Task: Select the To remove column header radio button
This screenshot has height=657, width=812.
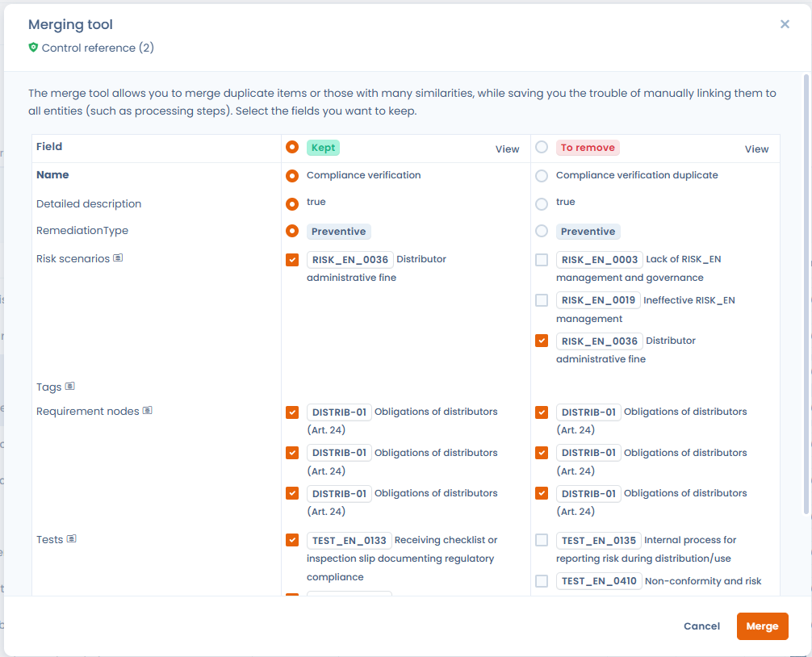Action: click(542, 147)
